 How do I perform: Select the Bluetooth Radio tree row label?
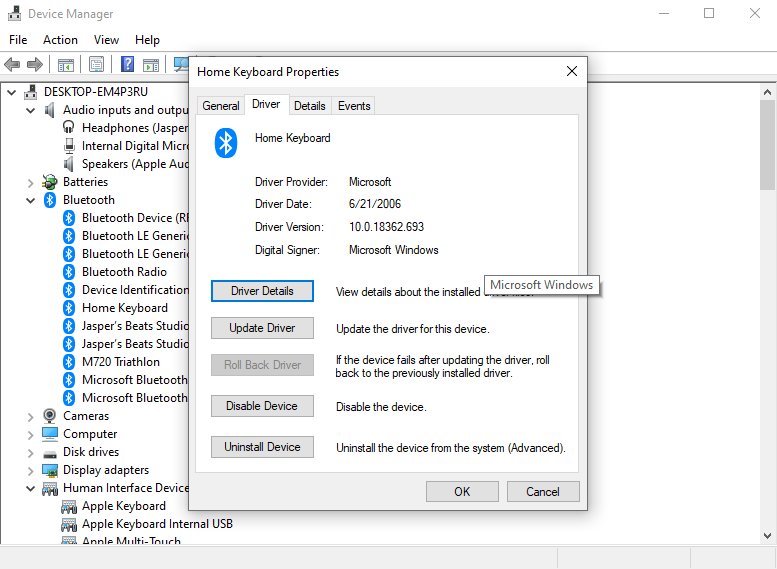click(x=124, y=272)
